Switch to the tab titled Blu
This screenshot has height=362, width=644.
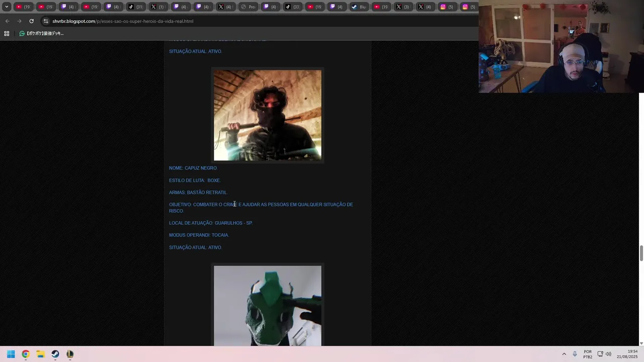click(359, 7)
